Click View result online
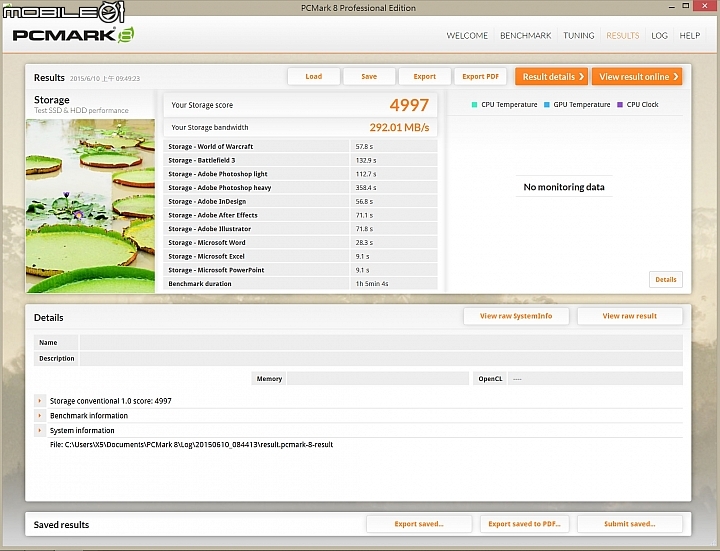The image size is (720, 551). coord(637,77)
